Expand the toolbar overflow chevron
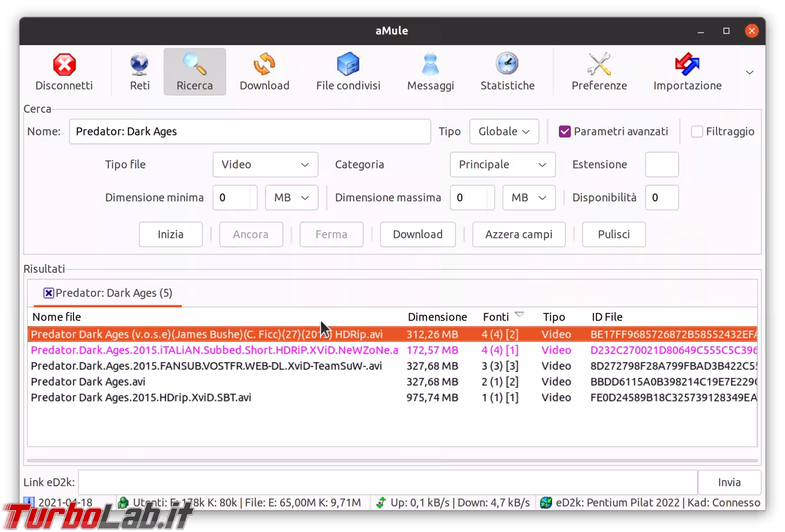 750,72
